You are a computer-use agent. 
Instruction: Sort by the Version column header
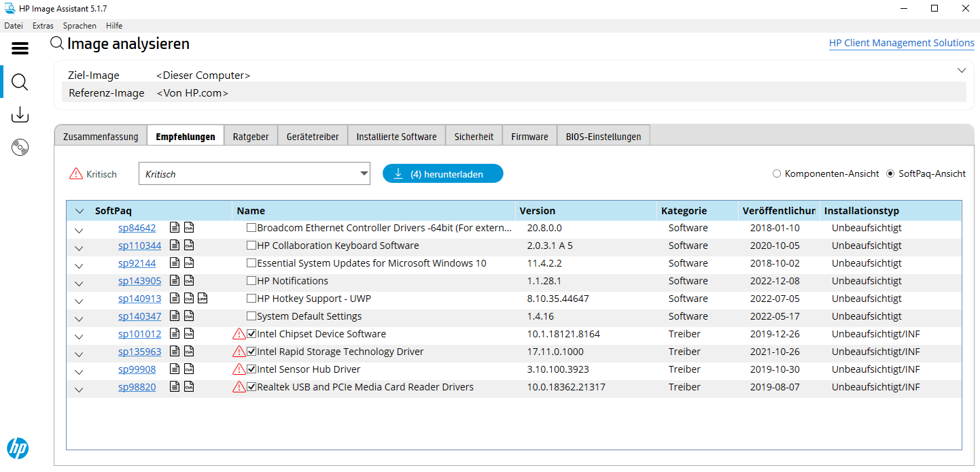586,211
